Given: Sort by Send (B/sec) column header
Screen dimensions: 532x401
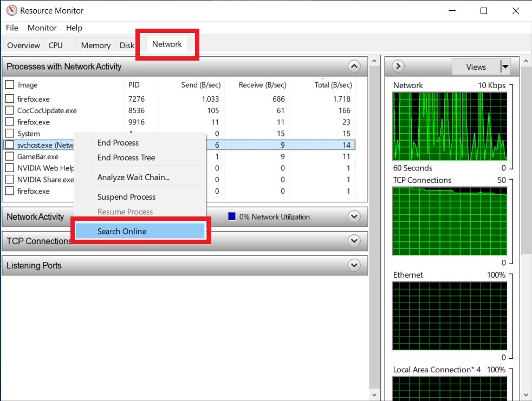Looking at the screenshot, I should (200, 85).
